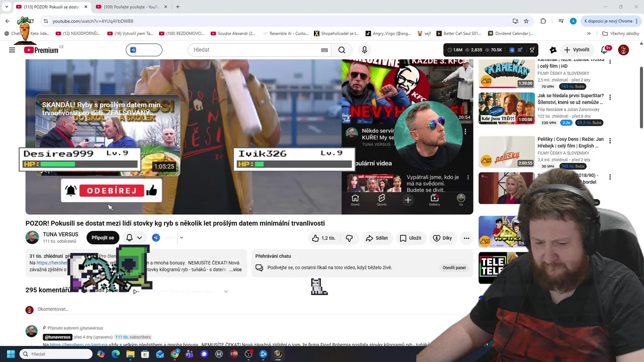Image resolution: width=644 pixels, height=362 pixels.
Task: Open the Dividend Calendar bookmark
Action: tap(510, 34)
